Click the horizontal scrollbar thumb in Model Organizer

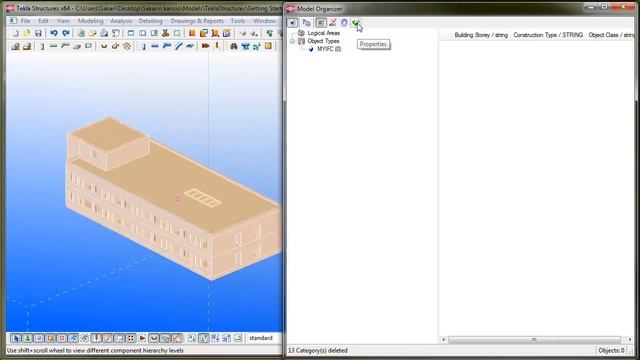pos(534,340)
